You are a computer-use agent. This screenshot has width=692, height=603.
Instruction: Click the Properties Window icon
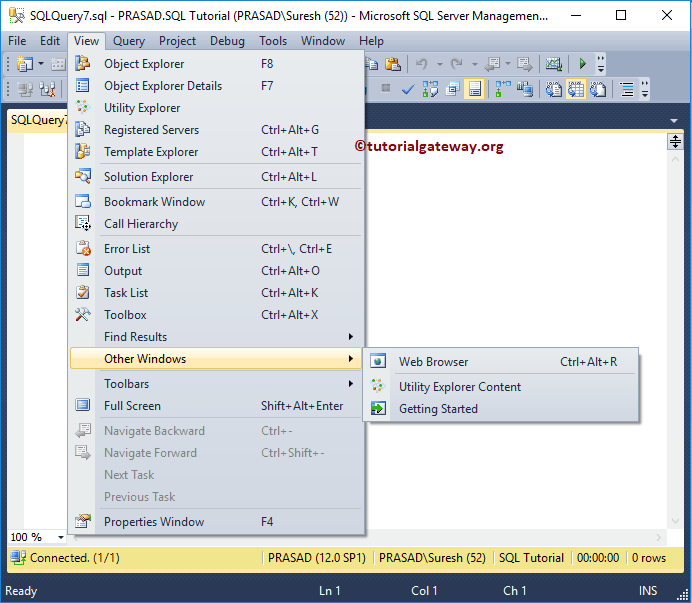(x=83, y=521)
